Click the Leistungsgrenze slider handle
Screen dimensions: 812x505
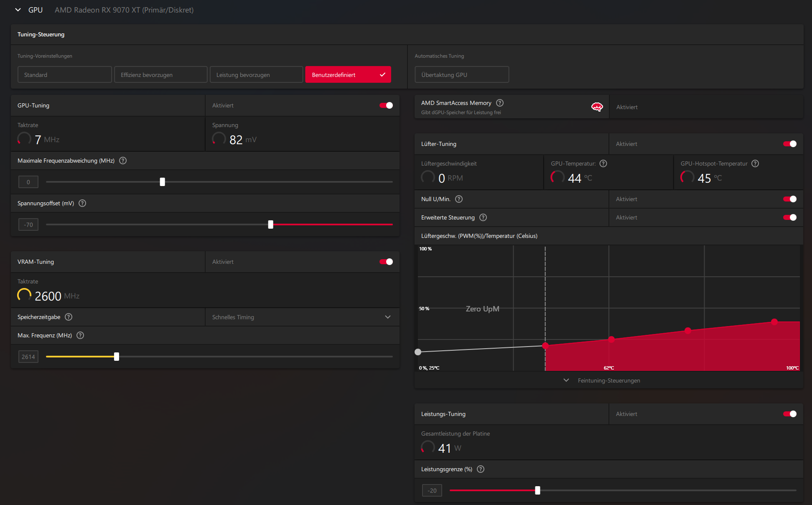pos(537,490)
